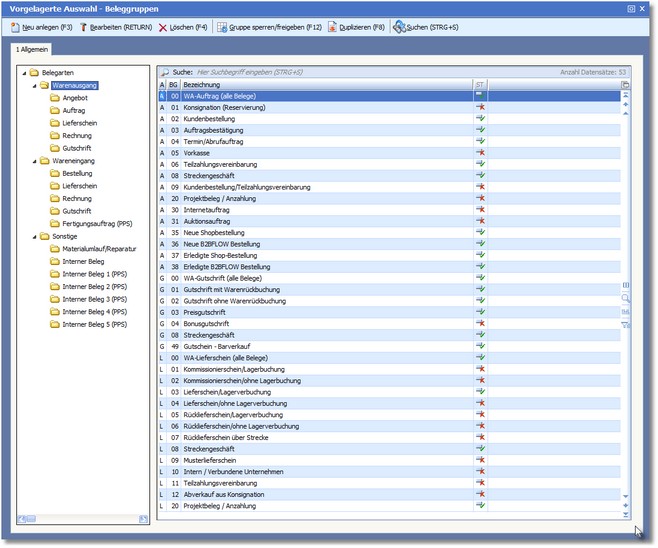This screenshot has width=658, height=548.
Task: Click the column chooser icon in grid header
Action: pos(625,85)
